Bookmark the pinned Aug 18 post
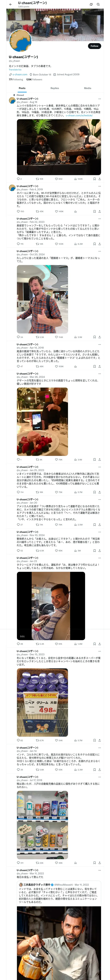This screenshot has height=980, width=110. (x=95, y=179)
